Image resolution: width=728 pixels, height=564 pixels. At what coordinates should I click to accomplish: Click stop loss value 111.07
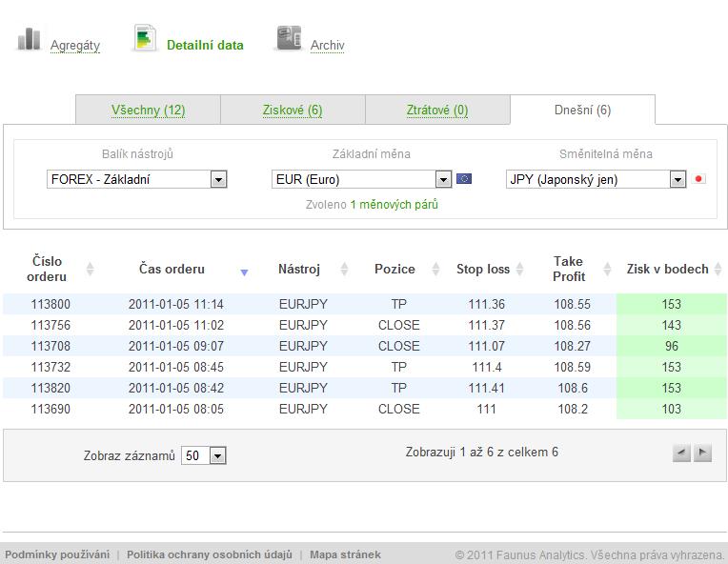coord(486,346)
